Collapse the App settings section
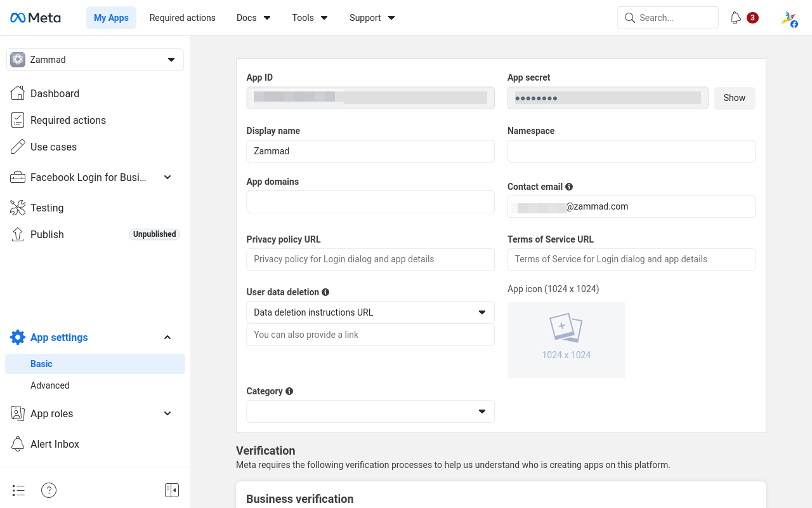The height and width of the screenshot is (508, 812). (x=167, y=337)
